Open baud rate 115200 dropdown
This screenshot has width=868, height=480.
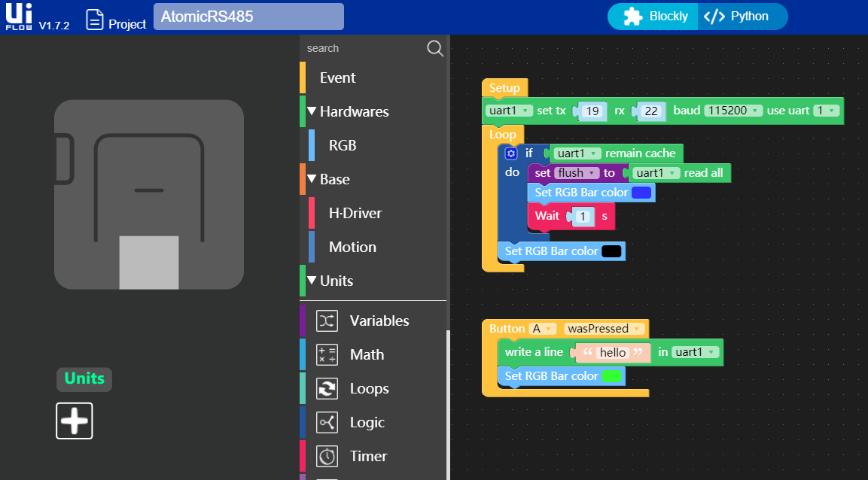[x=733, y=111]
